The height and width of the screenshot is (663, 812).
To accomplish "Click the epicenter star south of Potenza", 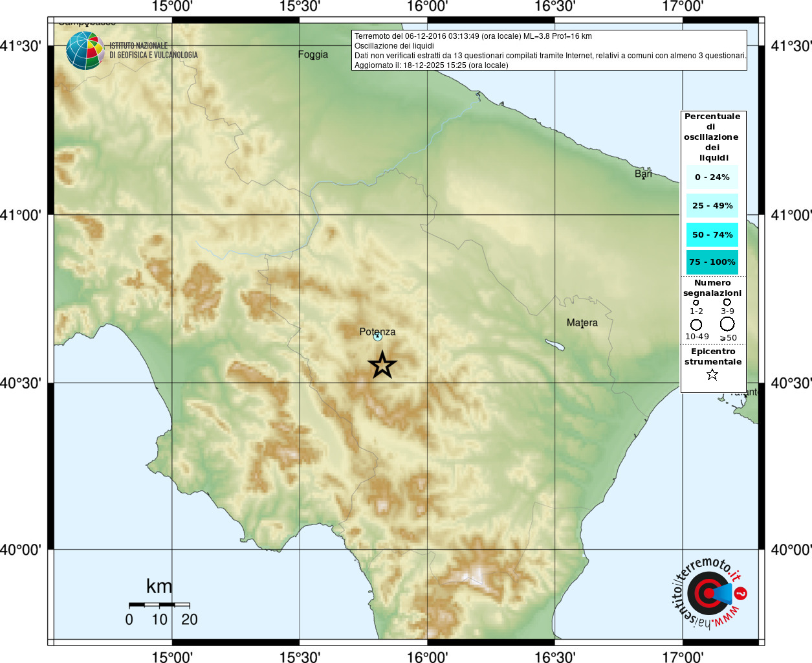I will coord(382,365).
